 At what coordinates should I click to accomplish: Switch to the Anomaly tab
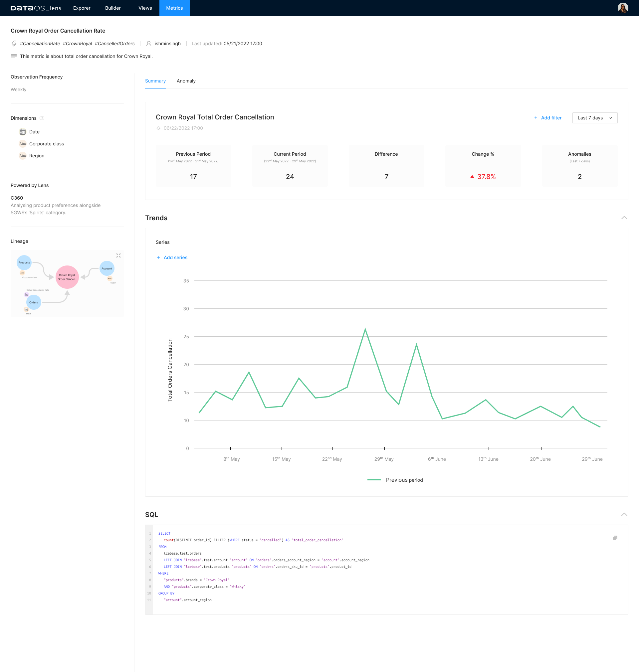(x=186, y=81)
